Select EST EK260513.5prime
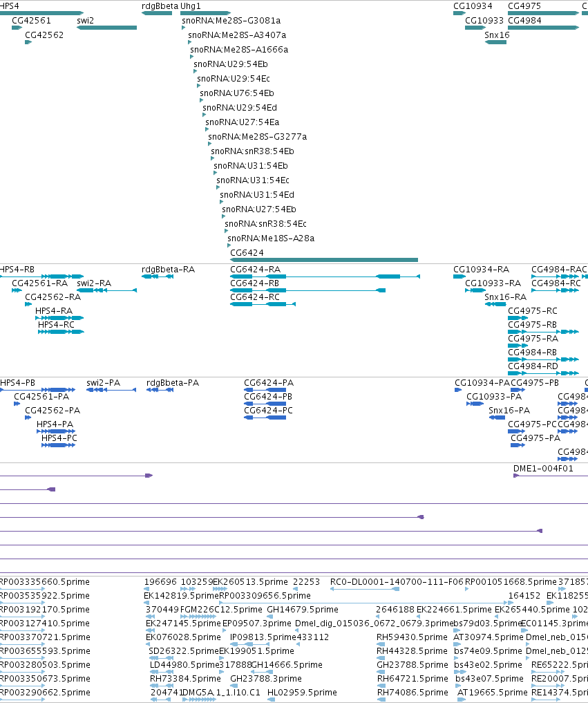Screen dimensions: 588x703 click(x=250, y=582)
